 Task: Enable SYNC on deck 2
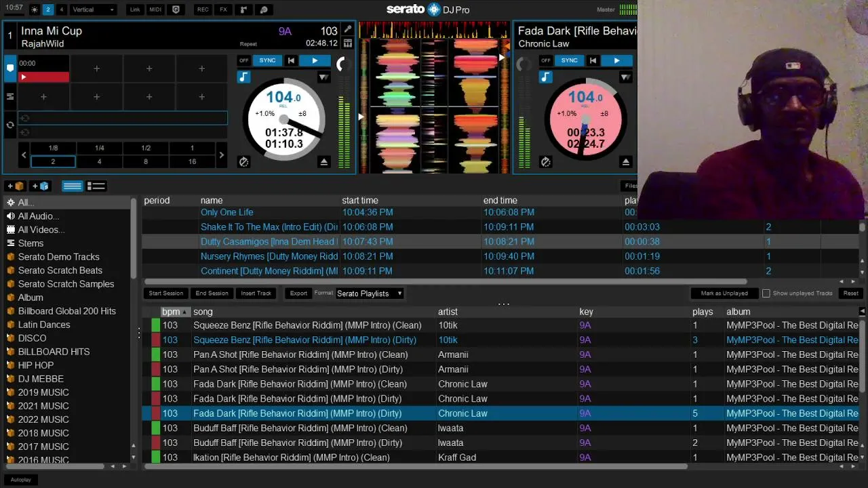pyautogui.click(x=569, y=60)
